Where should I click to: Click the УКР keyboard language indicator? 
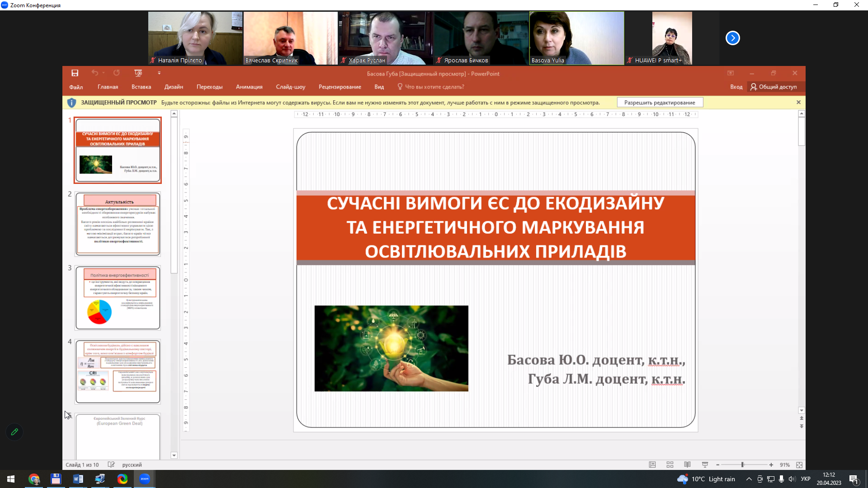pos(806,479)
